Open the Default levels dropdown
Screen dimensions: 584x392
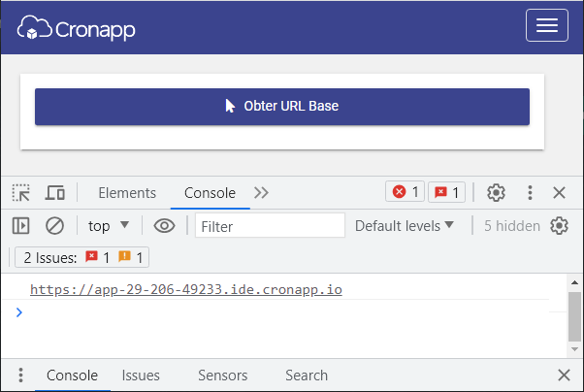click(405, 226)
